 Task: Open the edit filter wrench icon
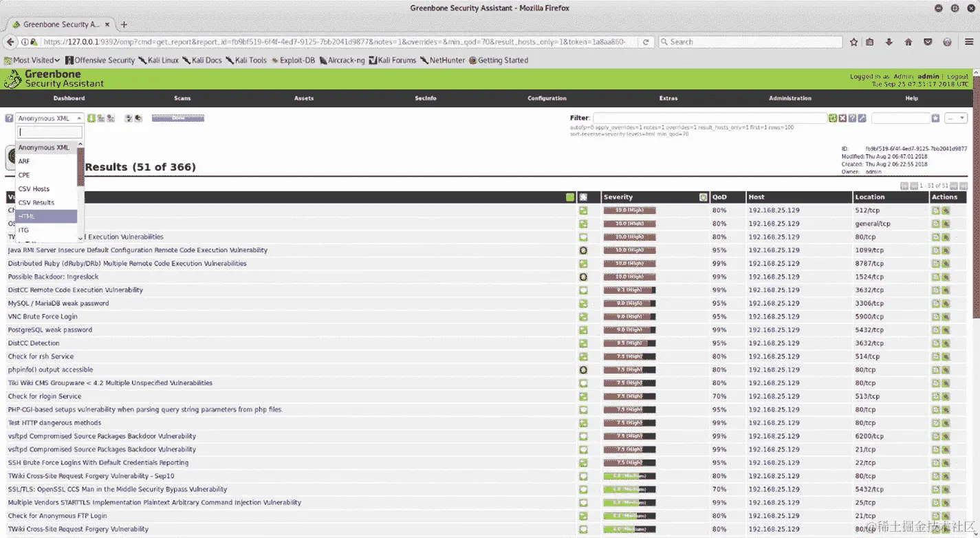[862, 118]
